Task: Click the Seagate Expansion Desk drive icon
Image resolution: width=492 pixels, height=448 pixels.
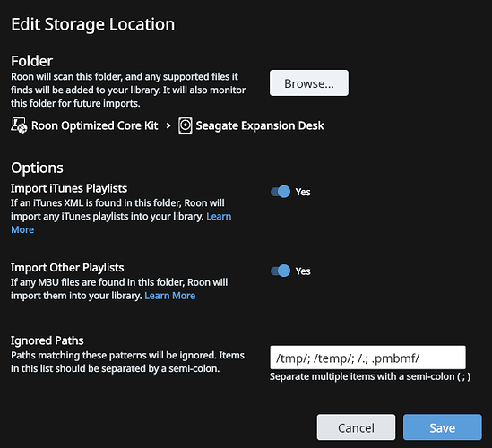Action: coord(186,125)
